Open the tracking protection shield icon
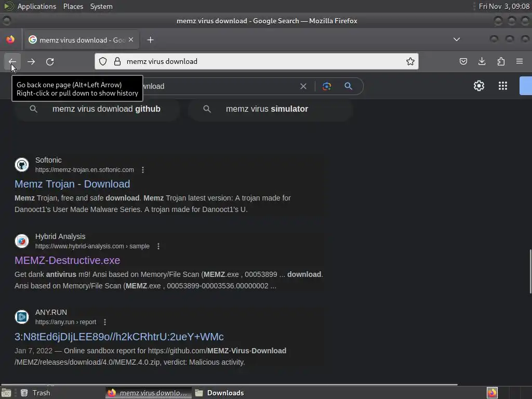 coord(103,61)
